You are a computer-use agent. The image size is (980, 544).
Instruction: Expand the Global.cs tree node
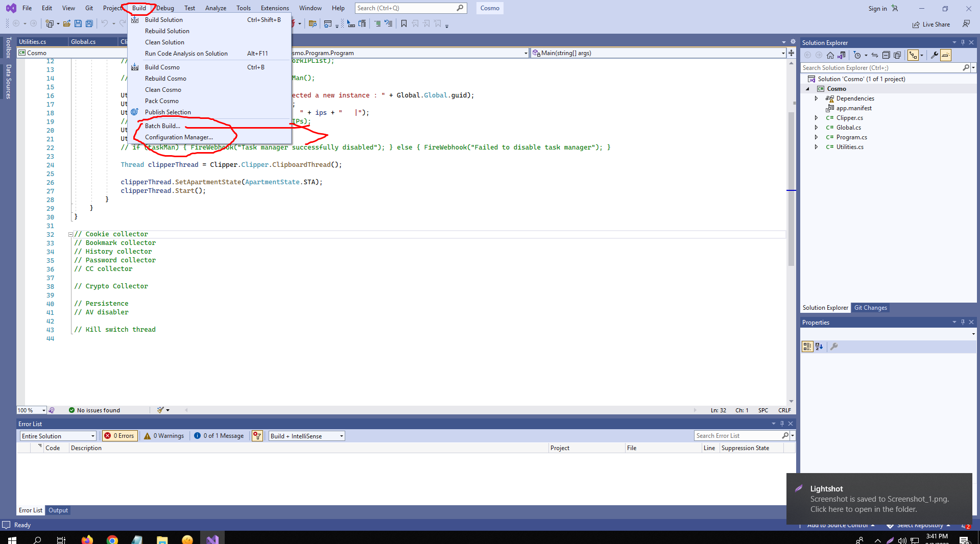click(816, 128)
